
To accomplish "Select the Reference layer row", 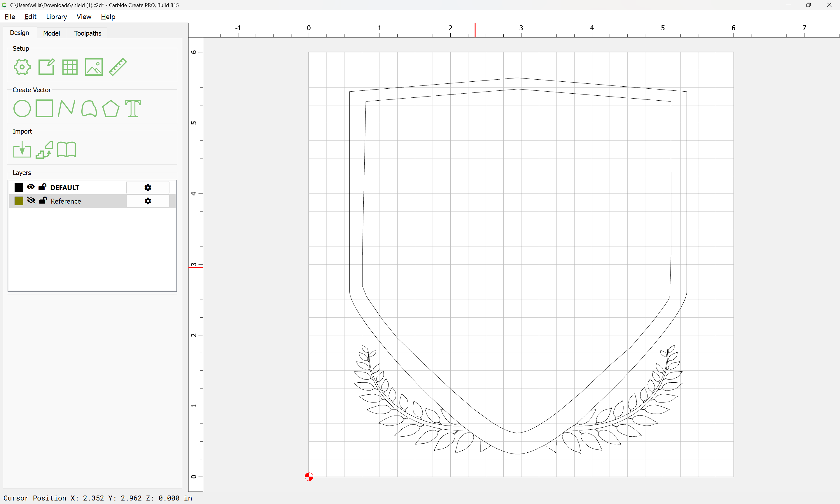I will pyautogui.click(x=92, y=201).
